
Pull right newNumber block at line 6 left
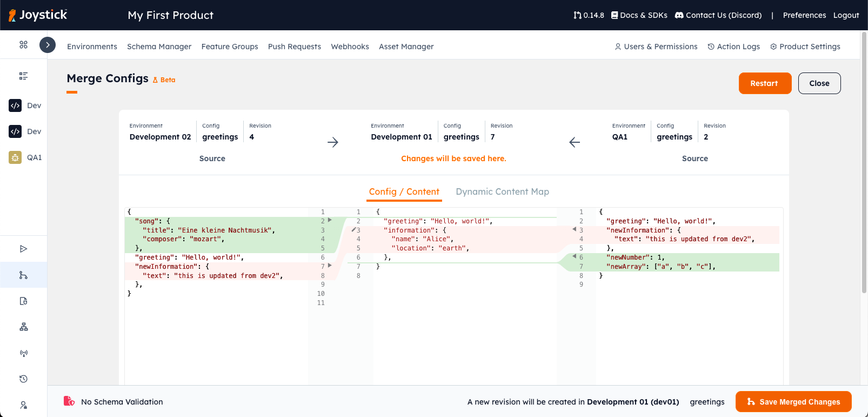574,256
